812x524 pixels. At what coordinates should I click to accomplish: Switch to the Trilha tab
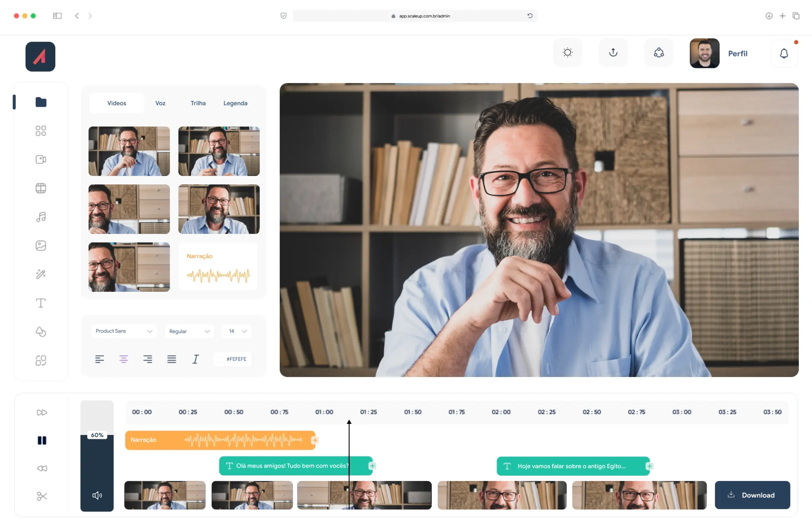198,103
